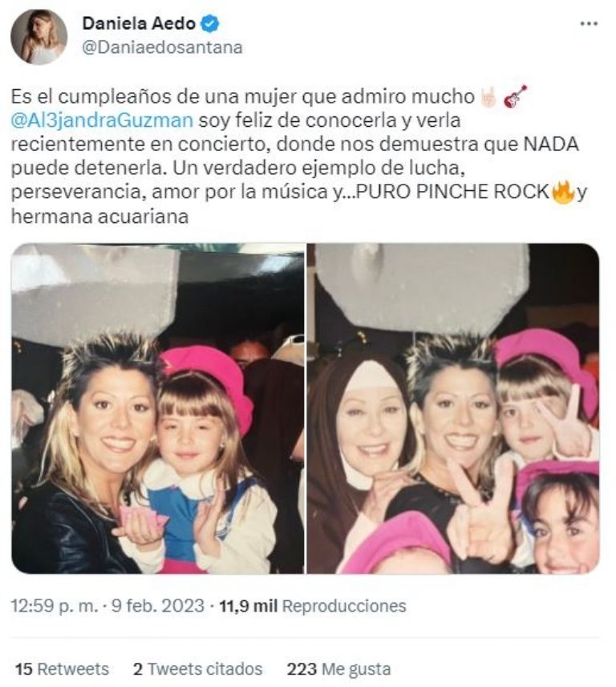Click the fire emoji after ROCK
The image size is (616, 687).
(563, 193)
